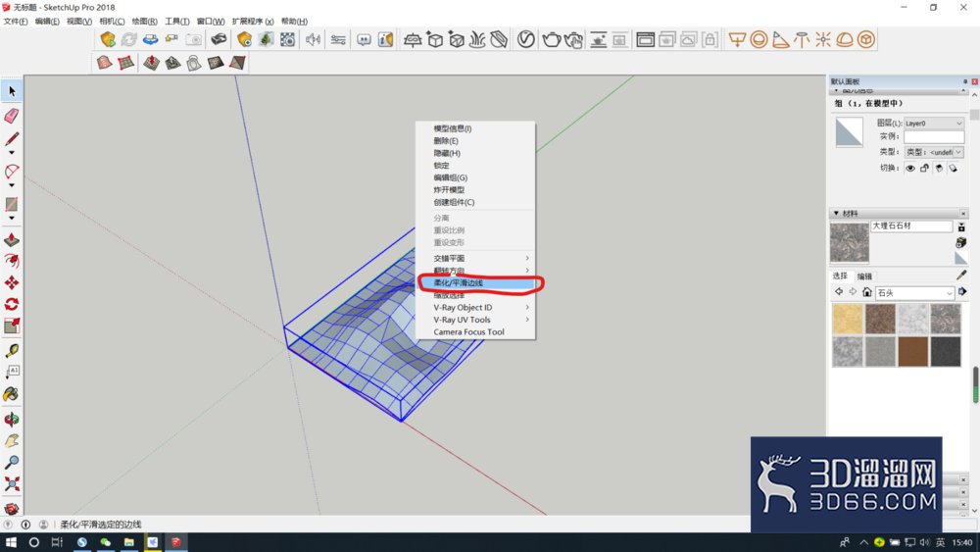
Task: Pick the Eraser tool in left toolbar
Action: point(12,116)
